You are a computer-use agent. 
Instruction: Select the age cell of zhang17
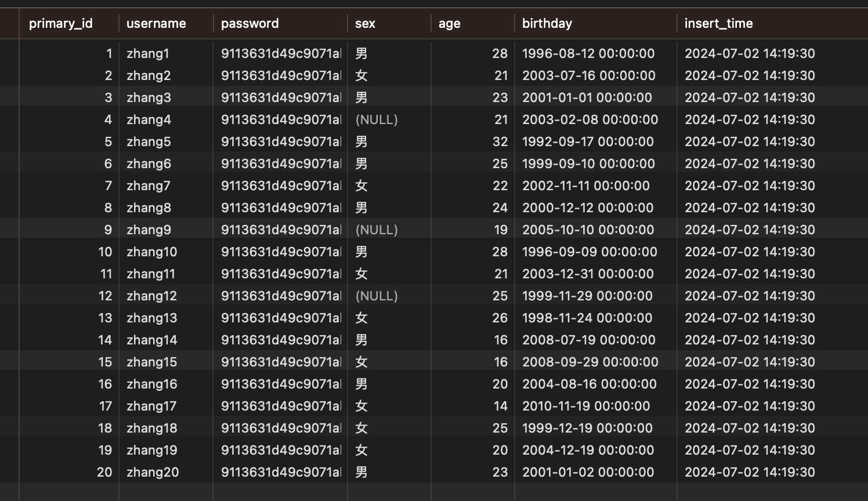pyautogui.click(x=500, y=406)
